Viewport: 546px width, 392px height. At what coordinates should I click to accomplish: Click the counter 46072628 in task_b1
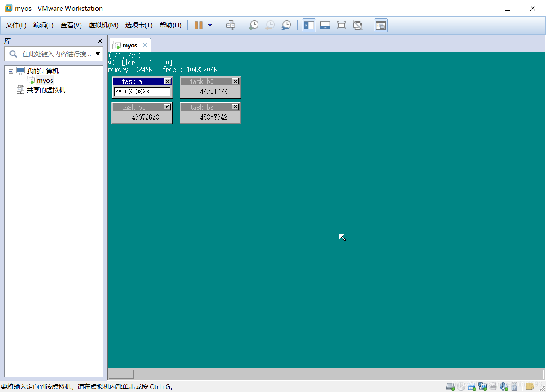(145, 117)
